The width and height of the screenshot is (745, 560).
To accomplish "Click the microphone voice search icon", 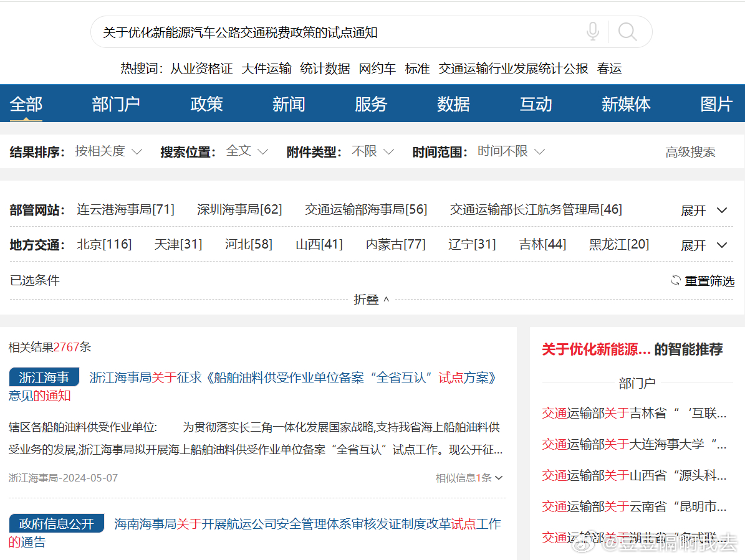I will [x=592, y=32].
